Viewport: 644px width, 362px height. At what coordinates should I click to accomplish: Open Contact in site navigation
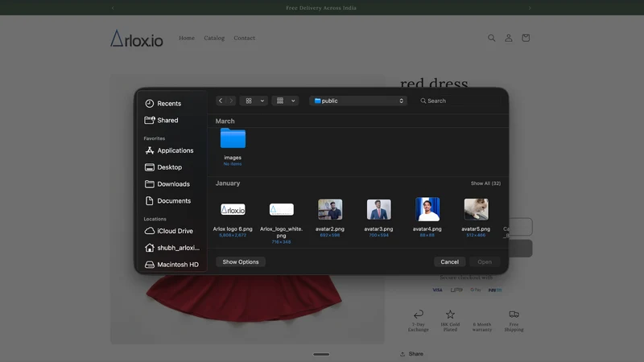[x=245, y=38]
